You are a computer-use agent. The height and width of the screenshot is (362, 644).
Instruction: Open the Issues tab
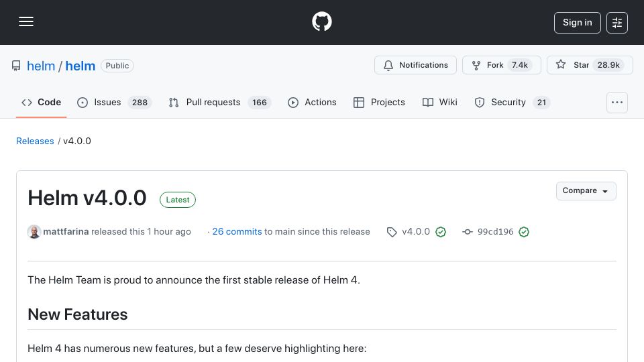point(114,102)
